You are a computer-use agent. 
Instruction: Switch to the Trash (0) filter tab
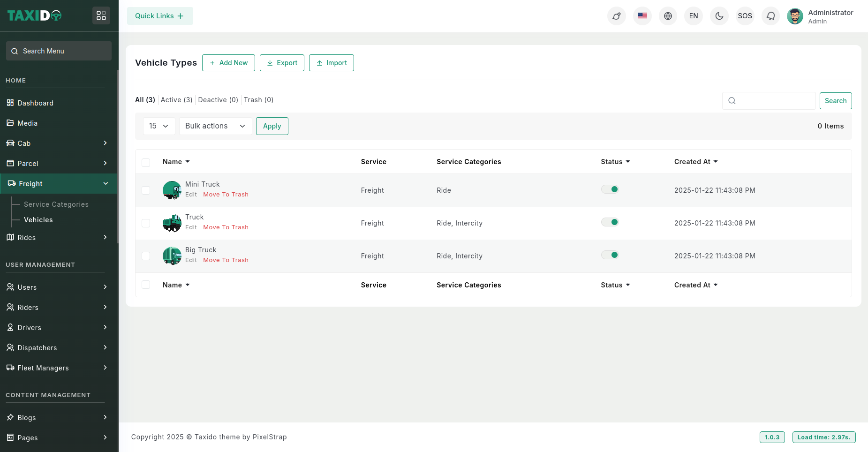(258, 100)
